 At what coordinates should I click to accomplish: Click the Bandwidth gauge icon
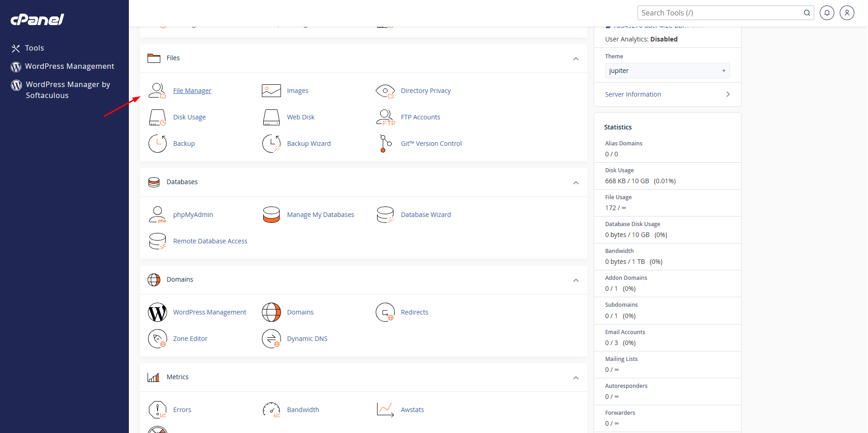[271, 410]
